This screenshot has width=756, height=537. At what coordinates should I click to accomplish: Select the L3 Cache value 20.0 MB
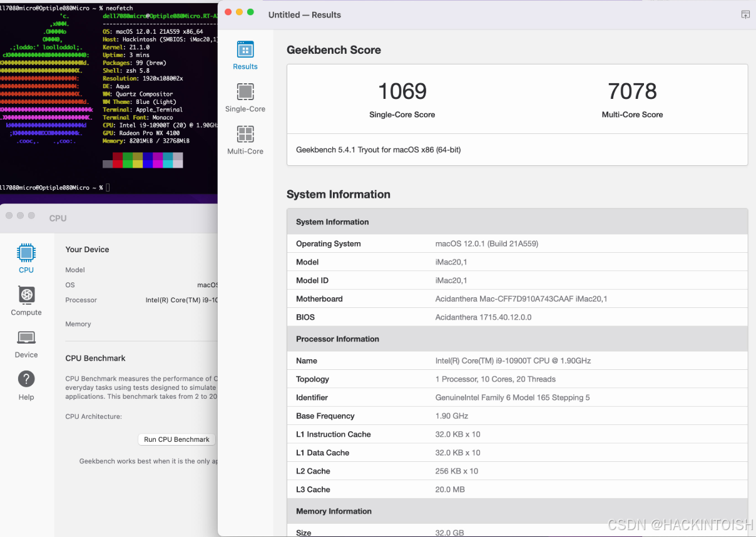click(449, 489)
